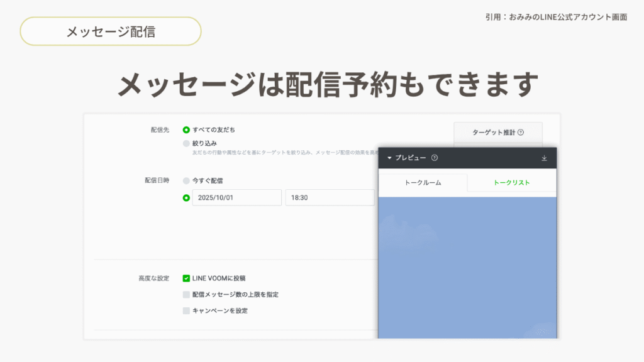Enable 配信メッセージ数の上限を指定 checkbox
Viewport: 644px width, 362px height.
(186, 294)
